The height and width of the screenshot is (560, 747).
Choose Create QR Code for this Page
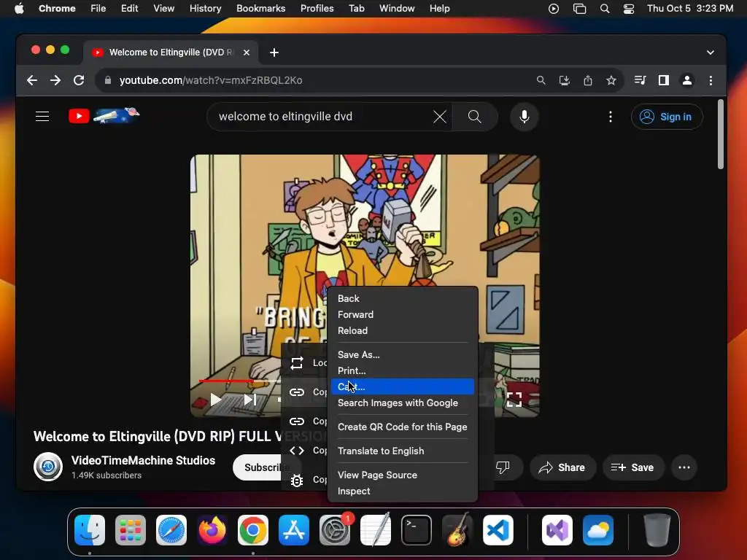pyautogui.click(x=402, y=427)
